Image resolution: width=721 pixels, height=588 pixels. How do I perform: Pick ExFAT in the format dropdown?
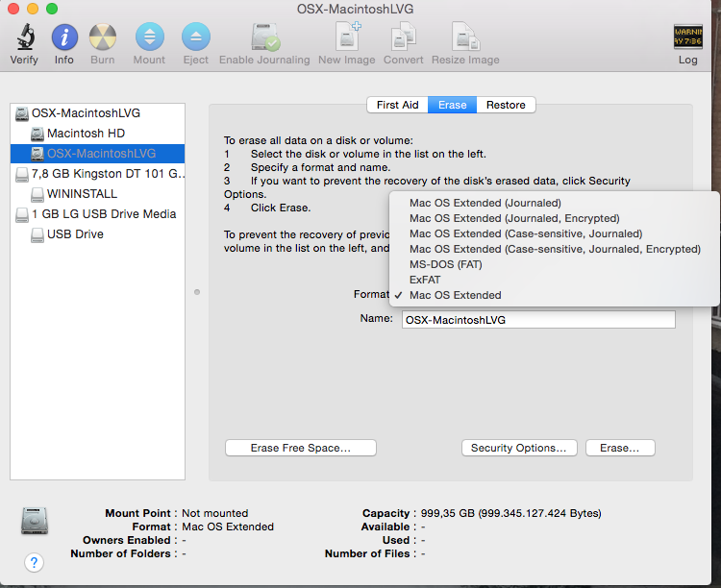(x=426, y=280)
